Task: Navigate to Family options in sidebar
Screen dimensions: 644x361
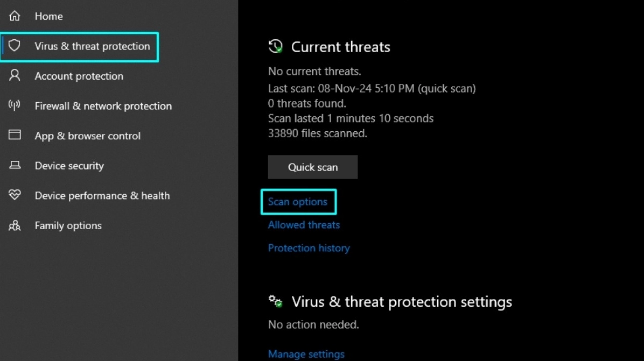Action: (x=68, y=225)
